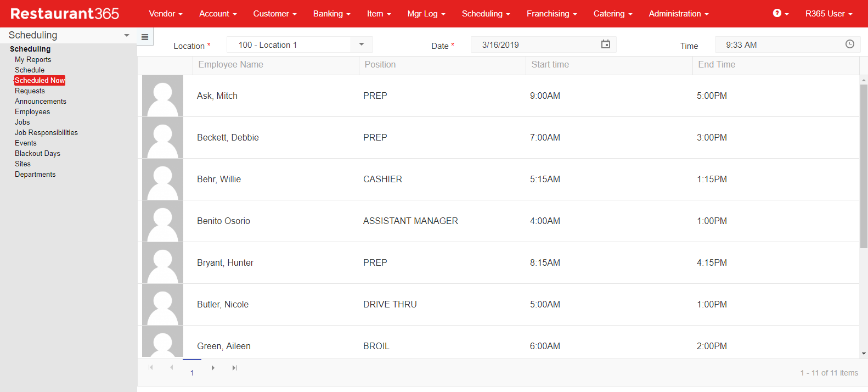Click the grid vertical scrollbar thumb
Image resolution: width=868 pixels, height=392 pixels.
tap(864, 166)
